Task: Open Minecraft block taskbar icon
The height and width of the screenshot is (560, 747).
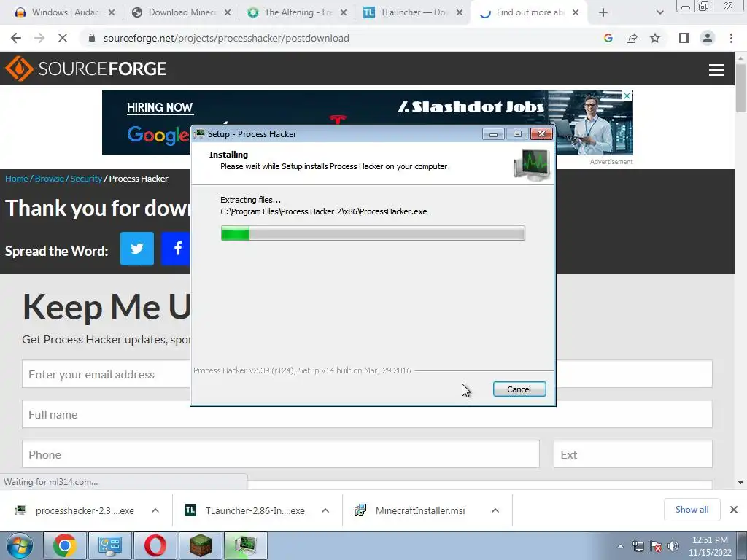Action: (x=201, y=545)
